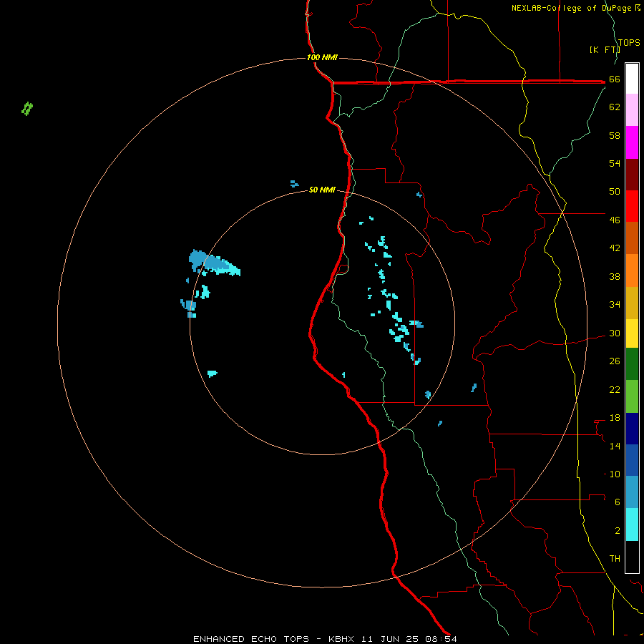
Task: Click the '26' legend value
Action: pyautogui.click(x=615, y=361)
